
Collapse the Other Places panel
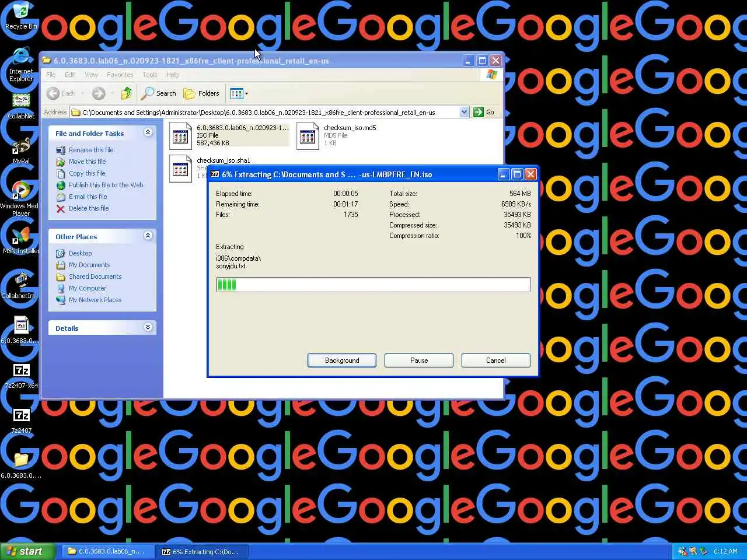pos(148,236)
